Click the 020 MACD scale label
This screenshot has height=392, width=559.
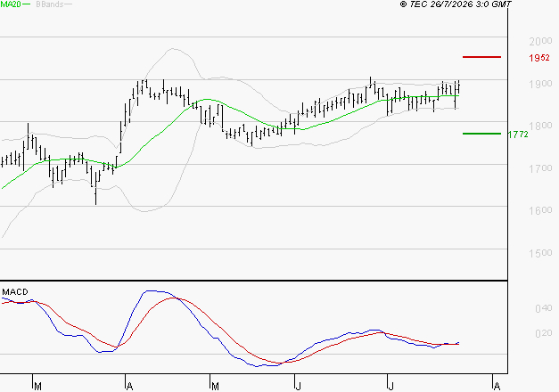pyautogui.click(x=544, y=333)
